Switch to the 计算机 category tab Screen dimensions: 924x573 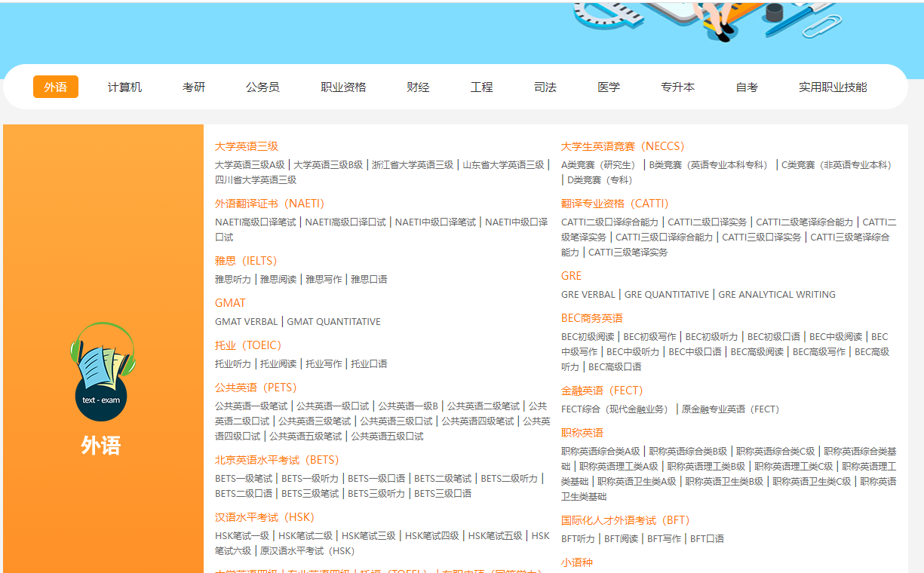tap(124, 87)
